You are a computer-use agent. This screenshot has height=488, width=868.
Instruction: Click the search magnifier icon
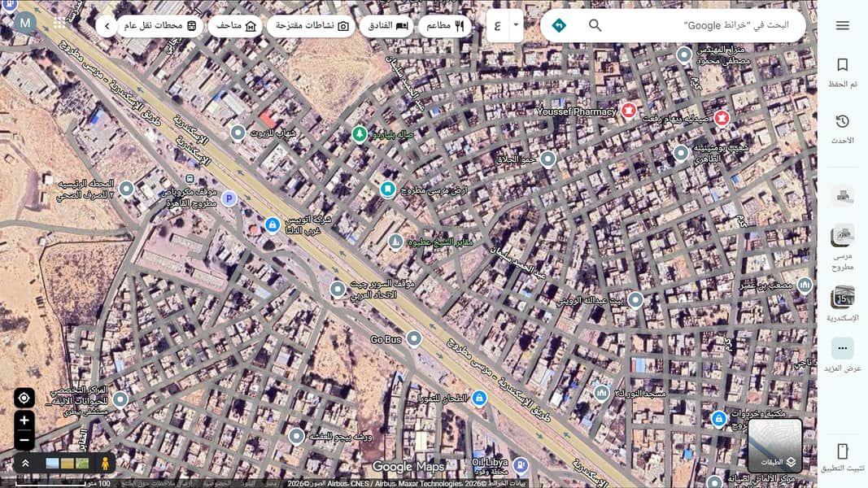click(x=595, y=25)
